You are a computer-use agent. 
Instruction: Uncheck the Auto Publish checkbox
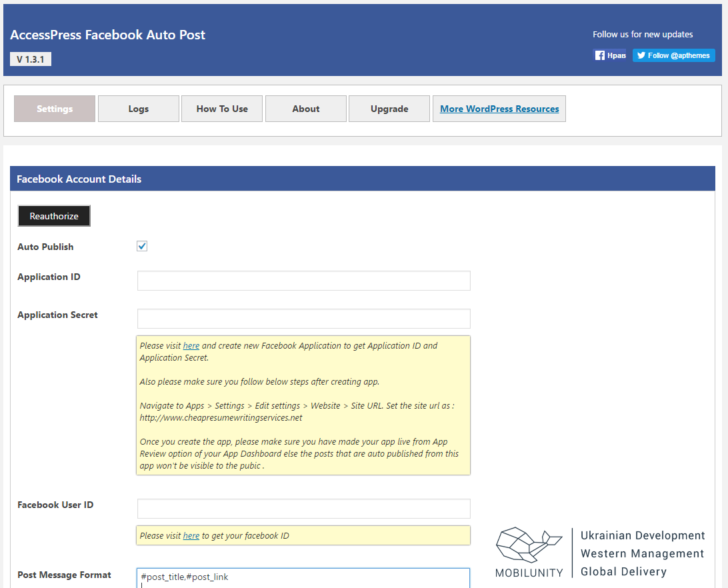(x=142, y=246)
